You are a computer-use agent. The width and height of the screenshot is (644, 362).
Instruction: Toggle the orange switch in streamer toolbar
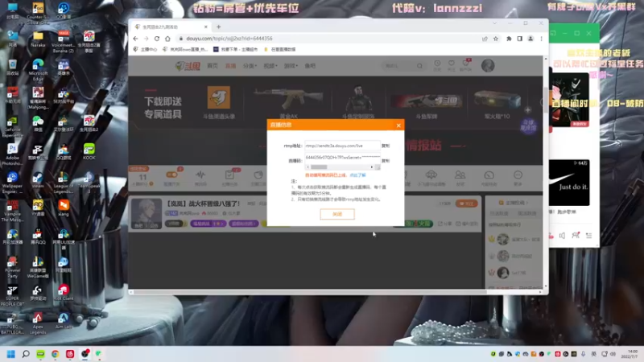coord(171,175)
